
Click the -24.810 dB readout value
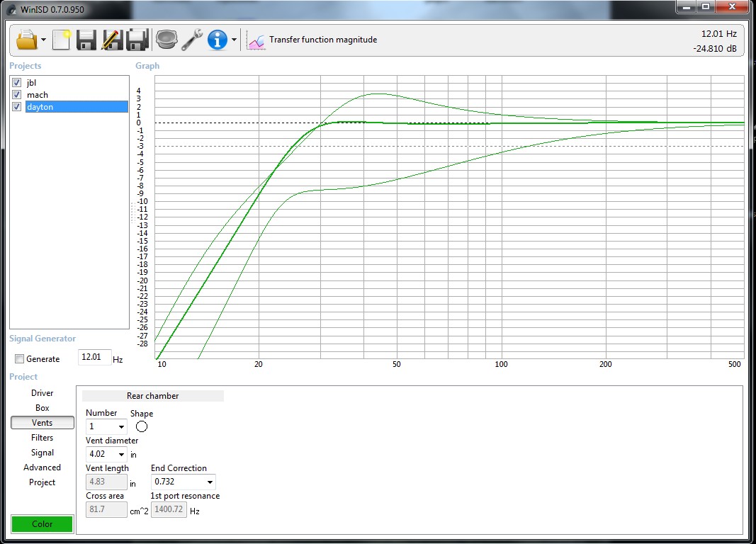click(715, 49)
